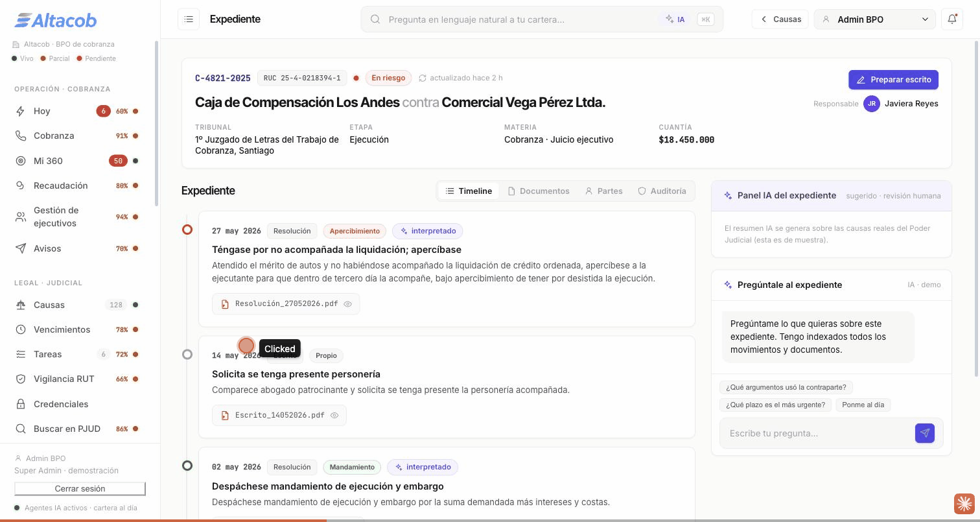Select Ponme al día suggestion
The width and height of the screenshot is (980, 522).
pos(863,405)
